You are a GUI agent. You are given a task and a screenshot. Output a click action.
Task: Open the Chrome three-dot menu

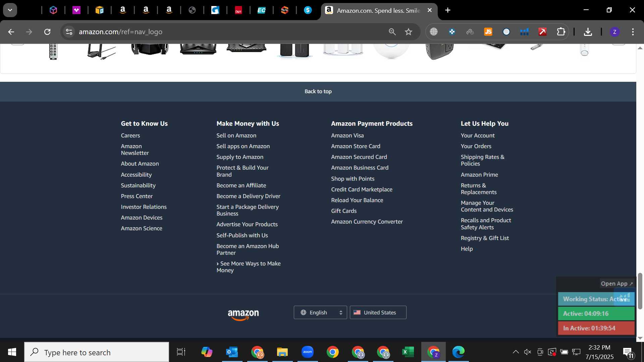click(633, 32)
